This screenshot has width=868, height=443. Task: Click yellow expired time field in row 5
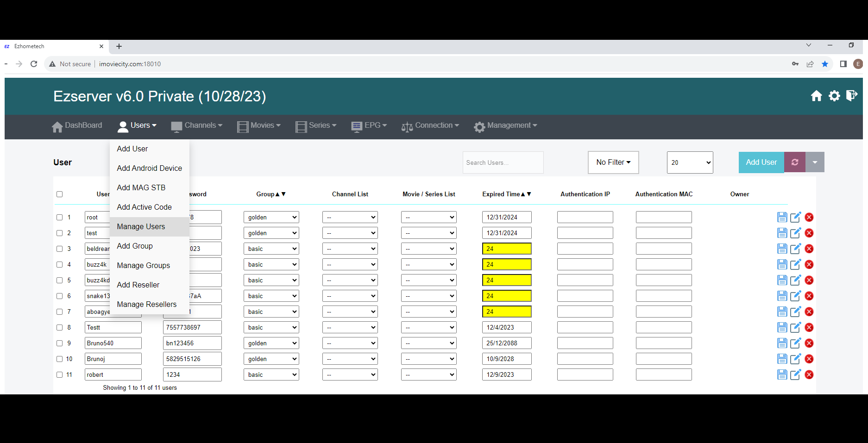[x=507, y=280]
